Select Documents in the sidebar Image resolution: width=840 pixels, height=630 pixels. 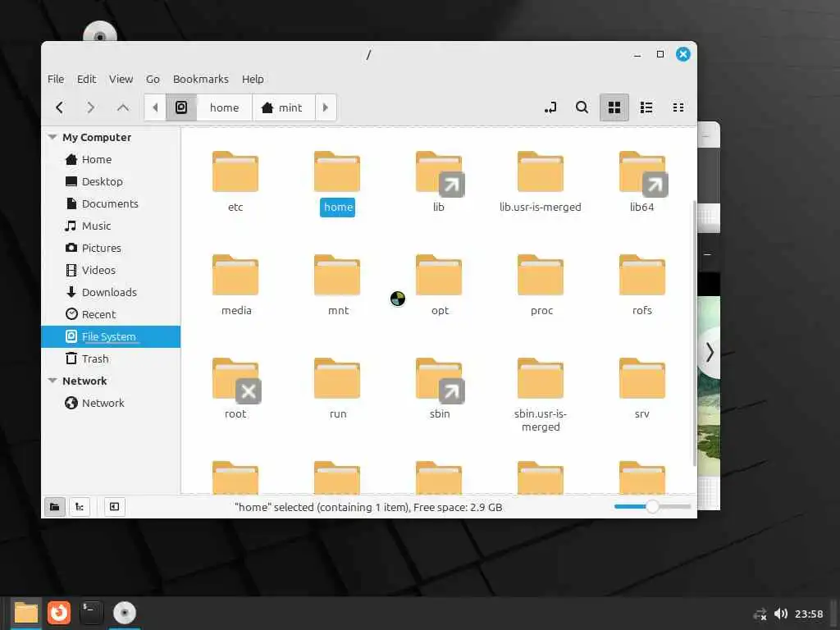click(111, 203)
